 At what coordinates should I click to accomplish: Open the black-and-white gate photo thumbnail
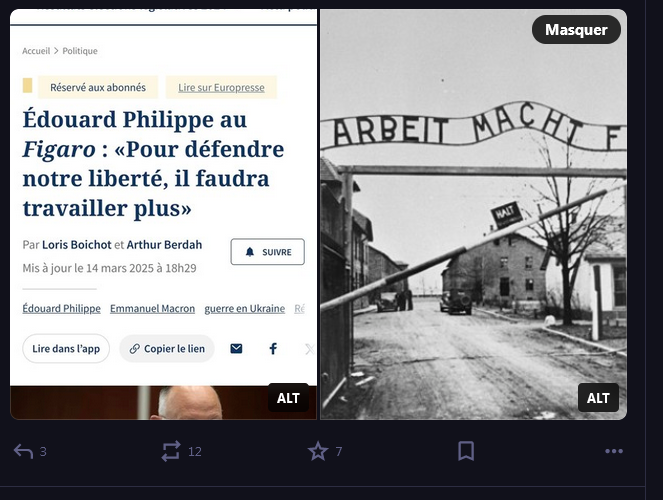[x=474, y=214]
